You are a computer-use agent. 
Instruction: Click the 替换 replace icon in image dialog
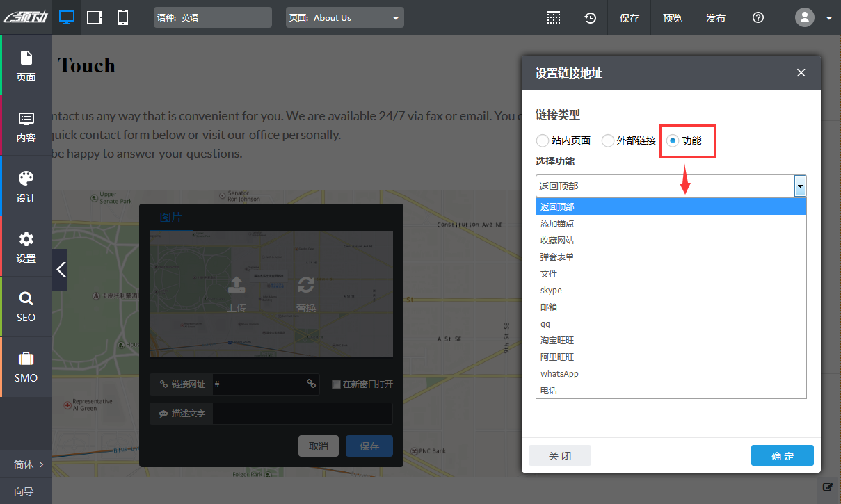pyautogui.click(x=306, y=286)
